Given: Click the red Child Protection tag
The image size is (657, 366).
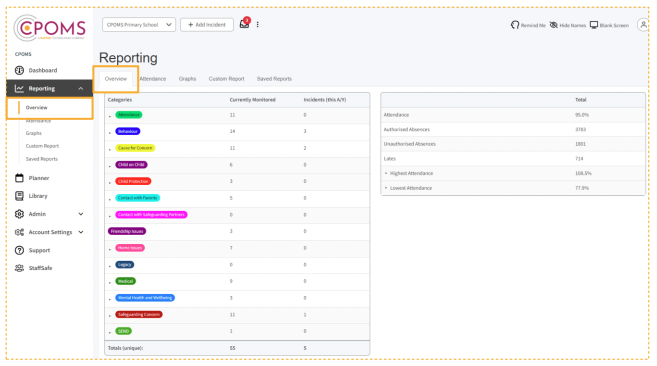Looking at the screenshot, I should click(x=133, y=182).
